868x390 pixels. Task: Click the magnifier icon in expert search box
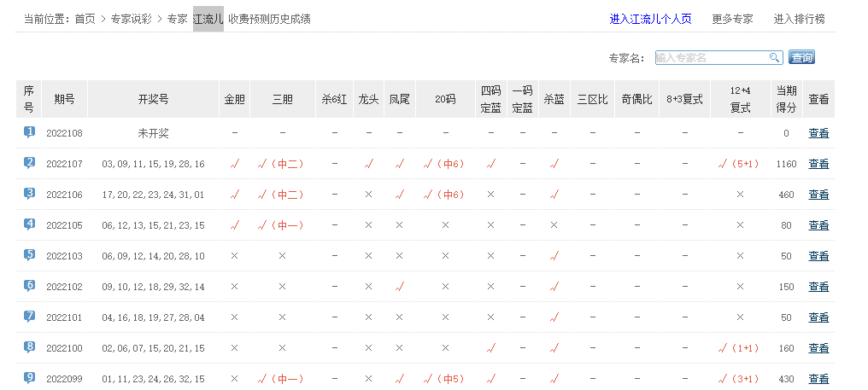(x=774, y=58)
